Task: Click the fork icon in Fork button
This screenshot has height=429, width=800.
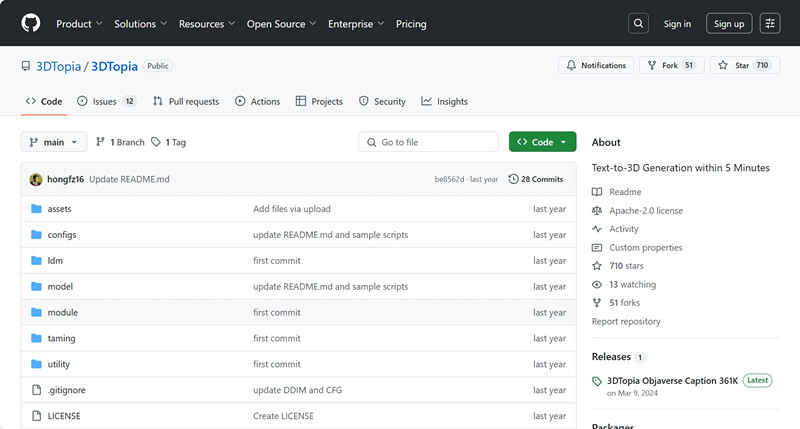Action: (652, 65)
